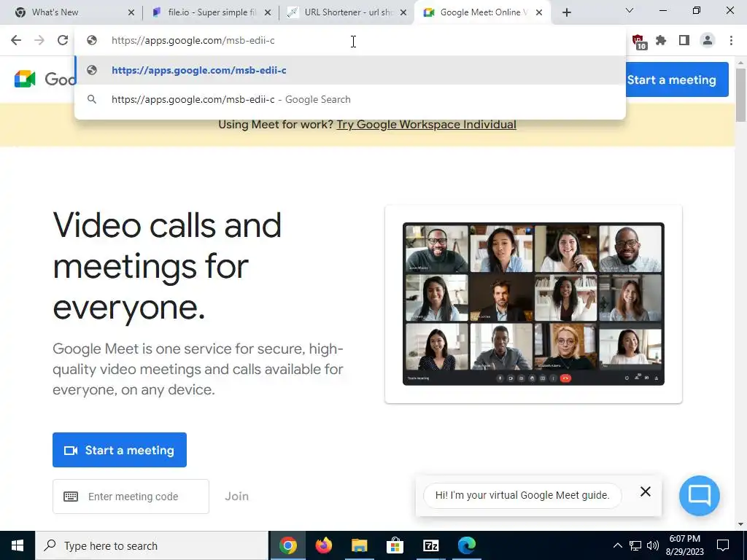
Task: Click the red hang-up button in the preview image
Action: click(565, 378)
